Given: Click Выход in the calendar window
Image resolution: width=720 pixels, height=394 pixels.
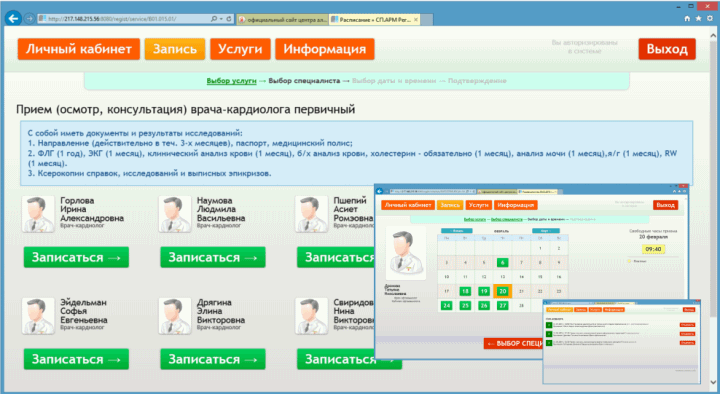Looking at the screenshot, I should pyautogui.click(x=665, y=205).
